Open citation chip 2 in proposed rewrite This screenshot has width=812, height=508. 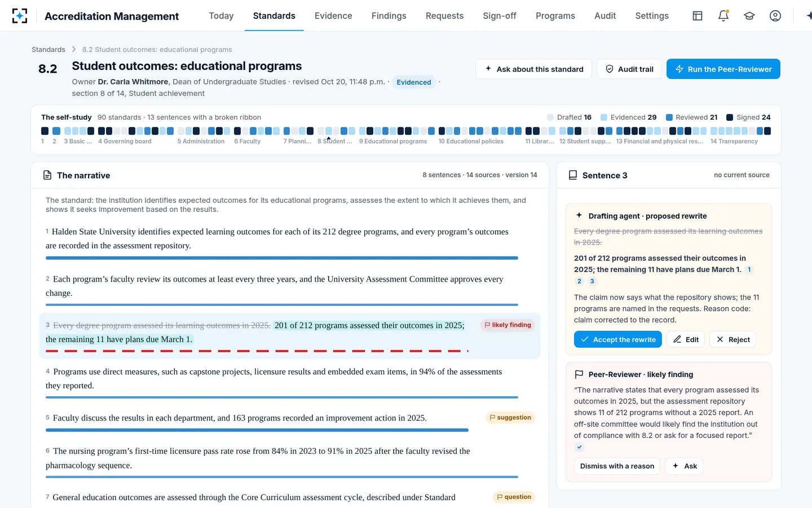(x=579, y=281)
